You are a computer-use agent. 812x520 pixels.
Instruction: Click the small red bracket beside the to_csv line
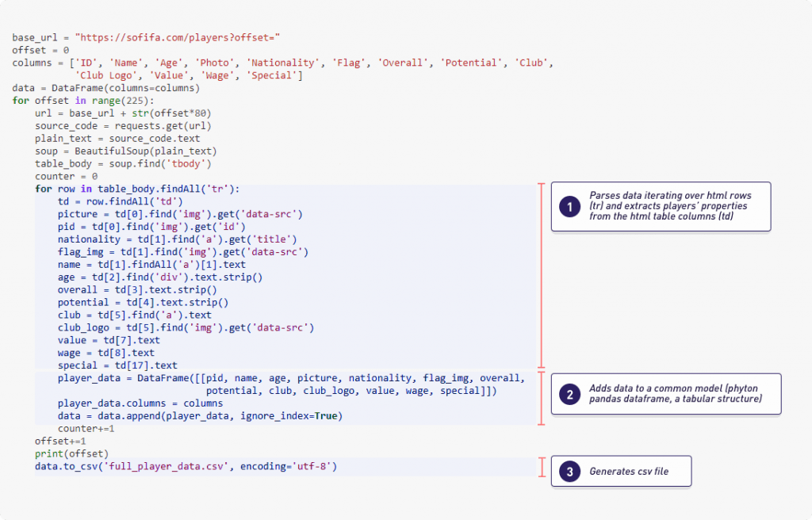click(x=541, y=468)
